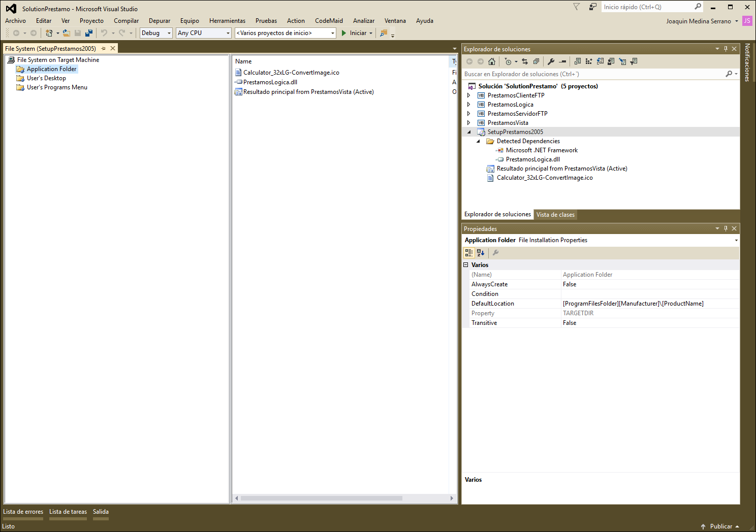This screenshot has height=532, width=756.
Task: Click the Preview Selected Items icon
Action: point(562,61)
